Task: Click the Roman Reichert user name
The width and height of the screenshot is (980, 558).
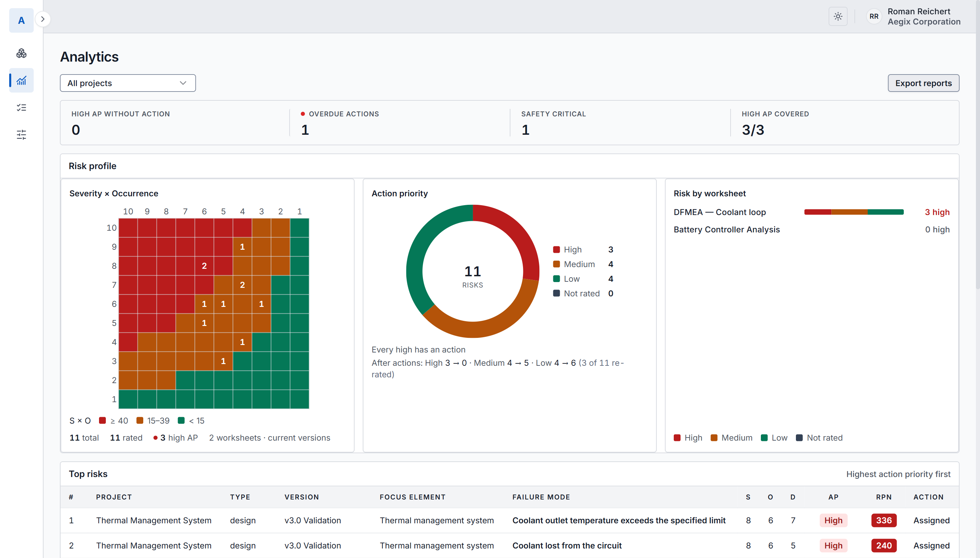Action: 918,12
